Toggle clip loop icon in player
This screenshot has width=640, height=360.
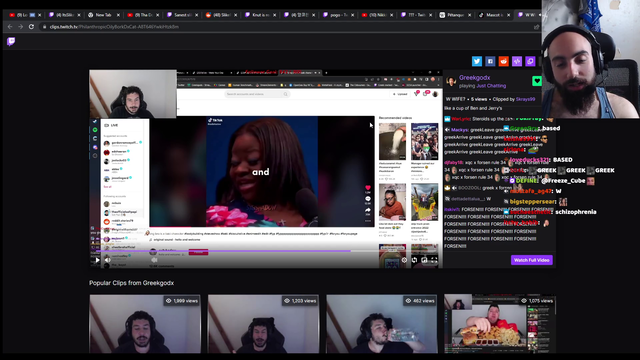(x=414, y=260)
